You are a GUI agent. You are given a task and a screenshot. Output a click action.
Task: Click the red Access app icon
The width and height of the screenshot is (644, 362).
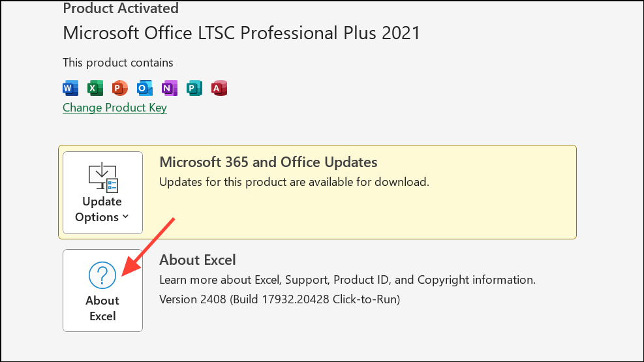pyautogui.click(x=219, y=88)
